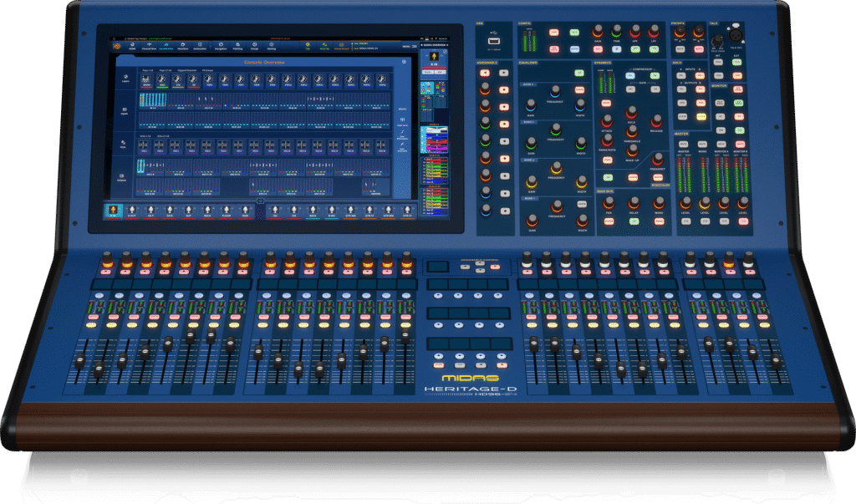Switch to the Clipped Channels tab
Image resolution: width=856 pixels, height=504 pixels.
(186, 70)
